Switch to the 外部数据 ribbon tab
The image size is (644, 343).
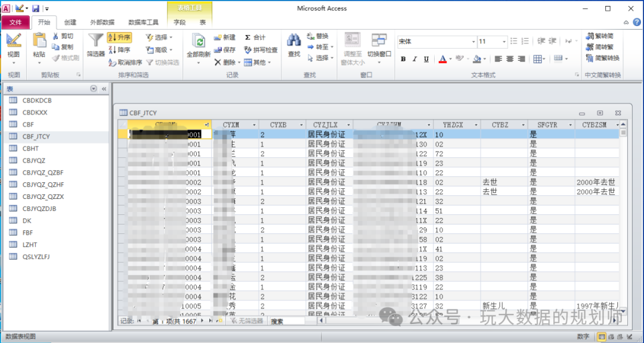tap(103, 22)
